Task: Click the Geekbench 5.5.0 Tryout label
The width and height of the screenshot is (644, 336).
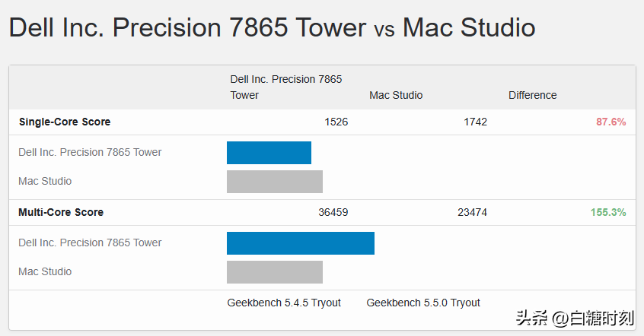Action: (x=423, y=303)
